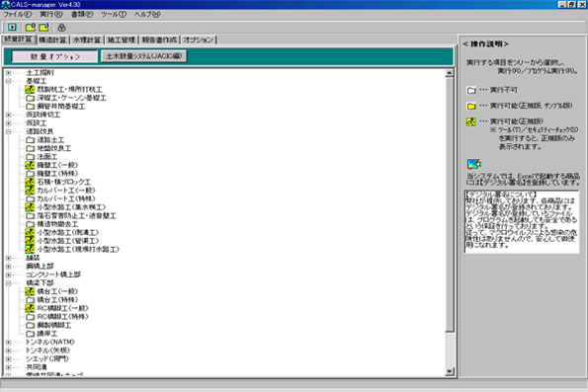
Task: Expand the 土工掘削 tree node
Action: [8, 73]
